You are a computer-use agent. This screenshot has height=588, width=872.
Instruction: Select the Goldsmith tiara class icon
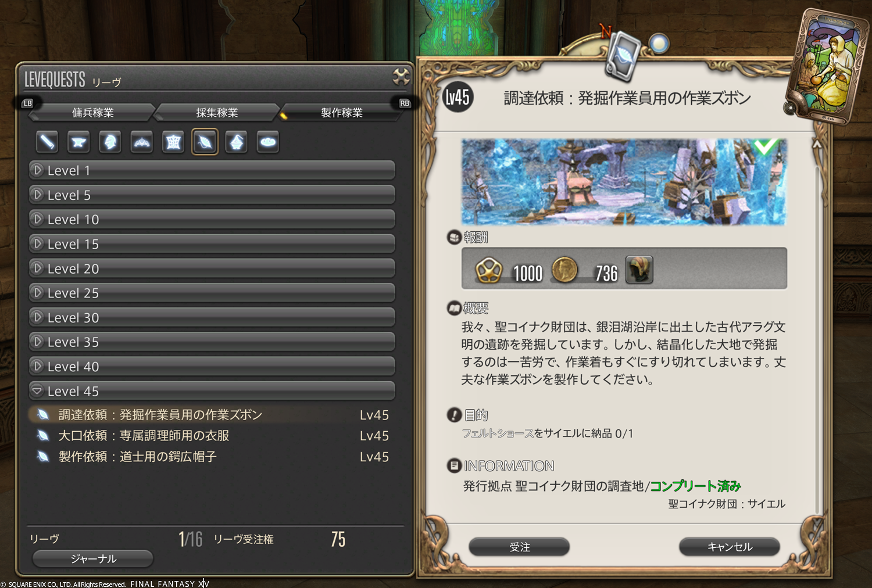pyautogui.click(x=142, y=142)
